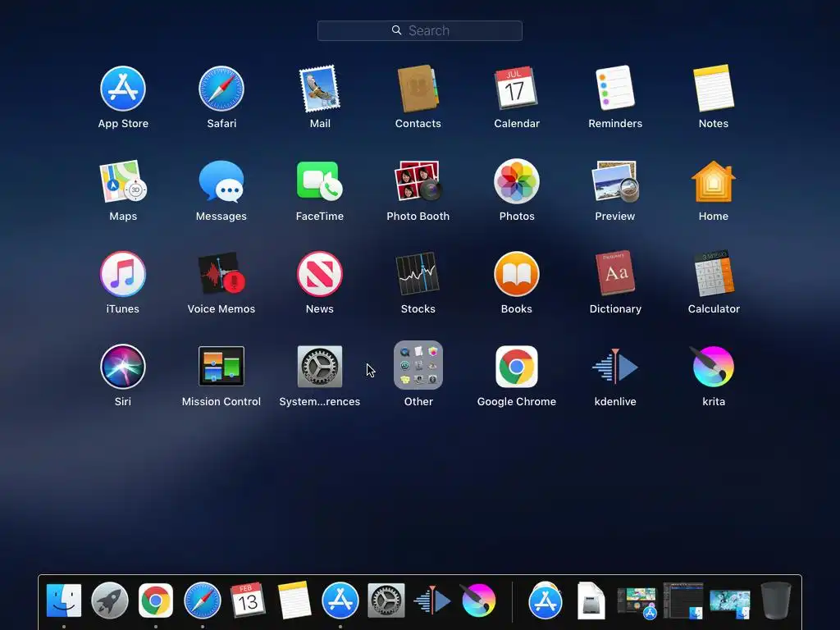
Task: Open System Preferences gear in the Dock
Action: click(386, 600)
